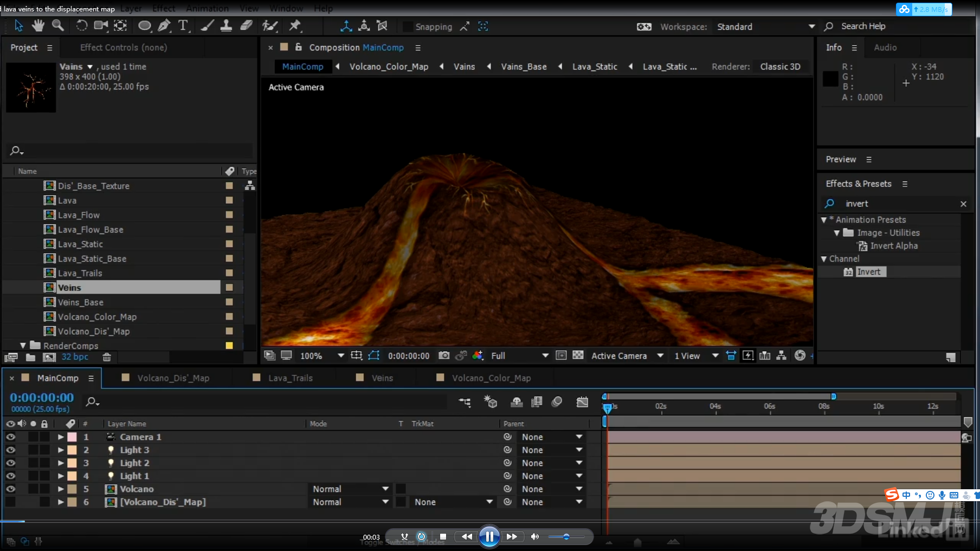Switch to Volcano_Color_Map timeline tab
This screenshot has width=980, height=551.
pos(491,378)
